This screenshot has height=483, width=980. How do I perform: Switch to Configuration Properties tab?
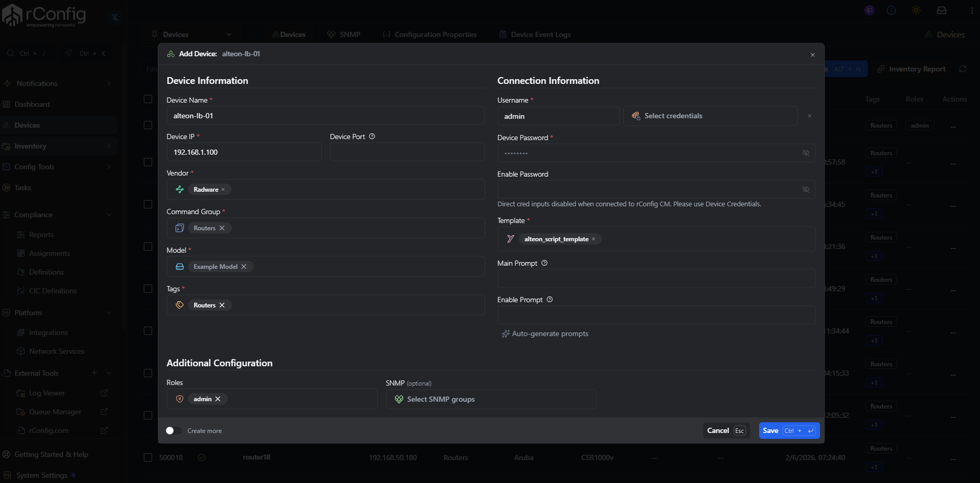click(x=430, y=34)
